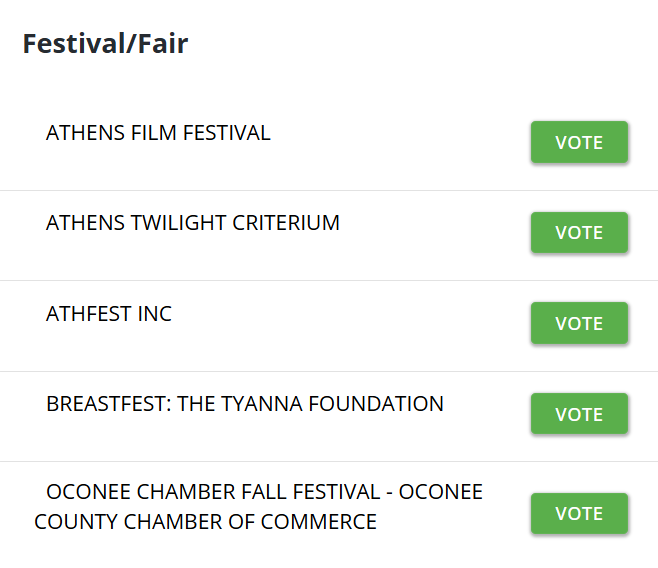This screenshot has width=658, height=568.
Task: Cast a vote for Breastfest: The Tyanna Foundation
Action: coord(579,414)
